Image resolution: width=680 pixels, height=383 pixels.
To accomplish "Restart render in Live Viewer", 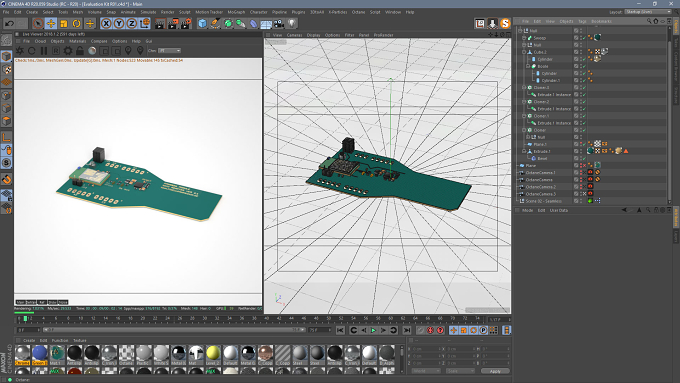I will click(x=32, y=51).
